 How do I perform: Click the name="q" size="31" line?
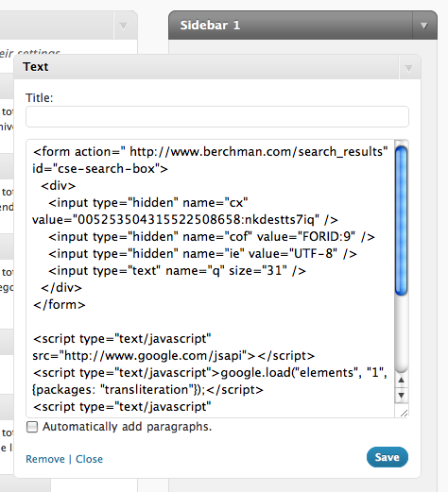tap(177, 271)
